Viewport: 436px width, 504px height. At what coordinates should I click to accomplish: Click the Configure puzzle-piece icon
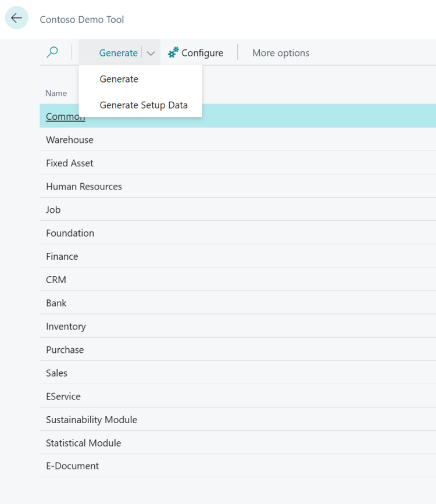(171, 52)
